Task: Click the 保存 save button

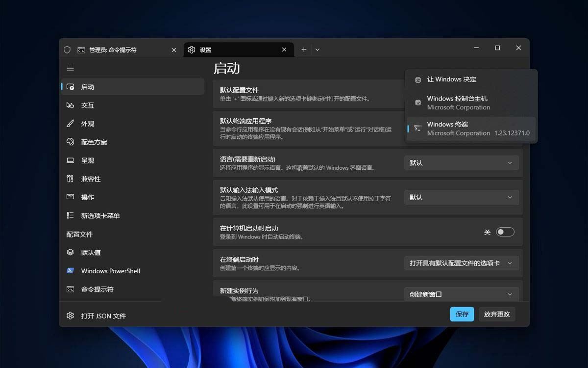Action: pos(462,314)
